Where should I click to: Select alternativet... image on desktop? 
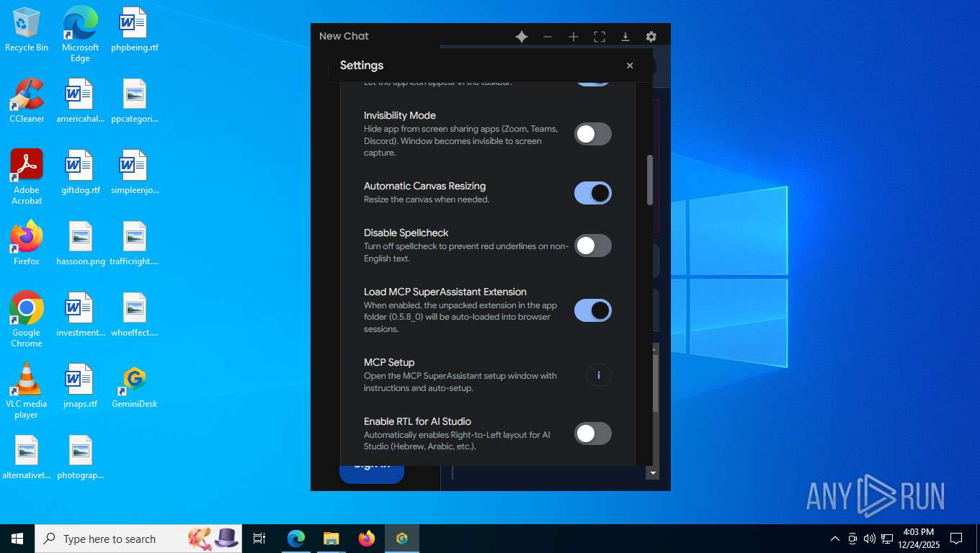pyautogui.click(x=27, y=457)
